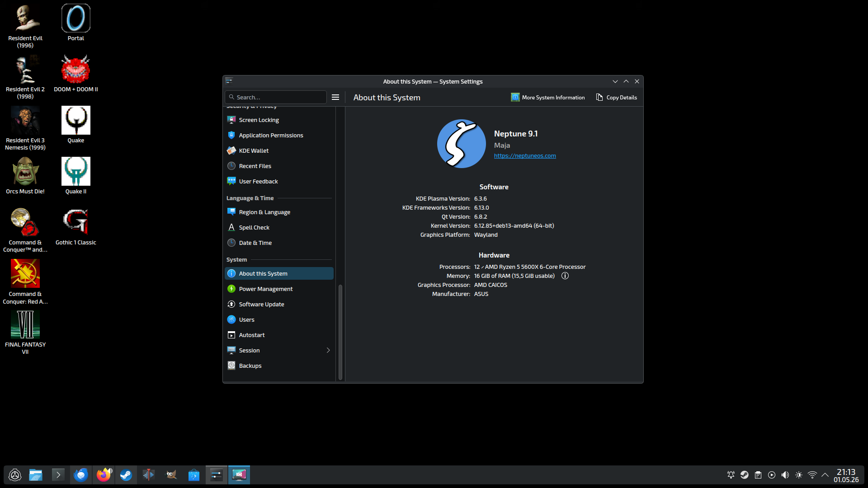Select the Orcs Must Die! desktop icon
Image resolution: width=868 pixels, height=488 pixels.
(x=25, y=176)
